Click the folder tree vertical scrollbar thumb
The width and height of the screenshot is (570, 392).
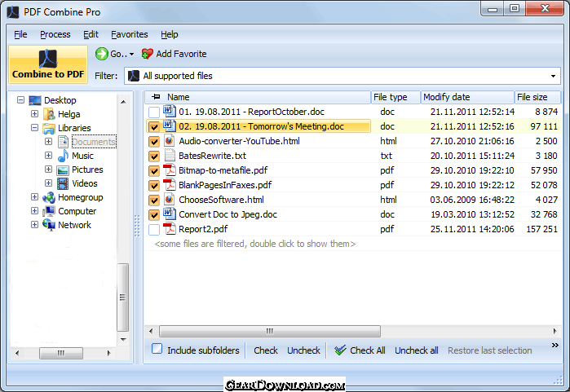[x=123, y=297]
